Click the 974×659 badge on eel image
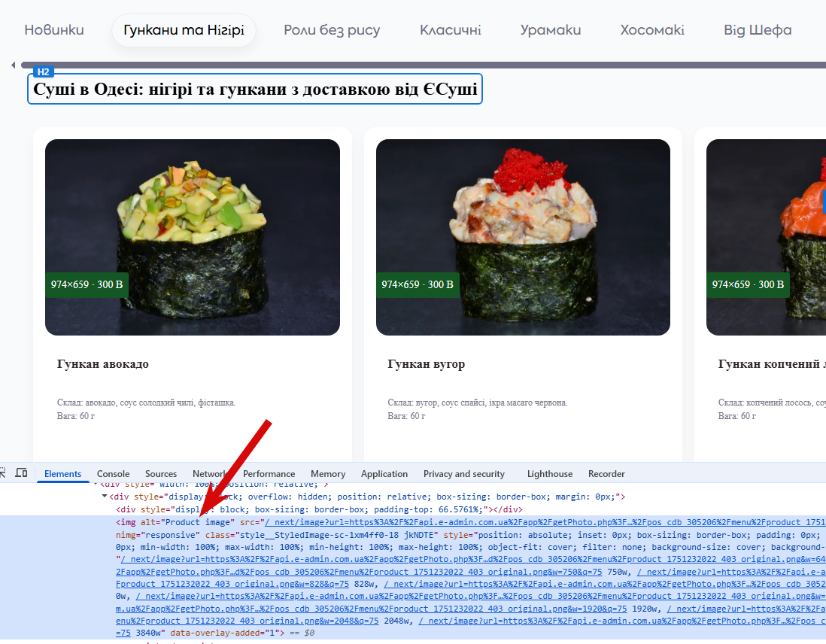The width and height of the screenshot is (826, 644). (x=418, y=284)
